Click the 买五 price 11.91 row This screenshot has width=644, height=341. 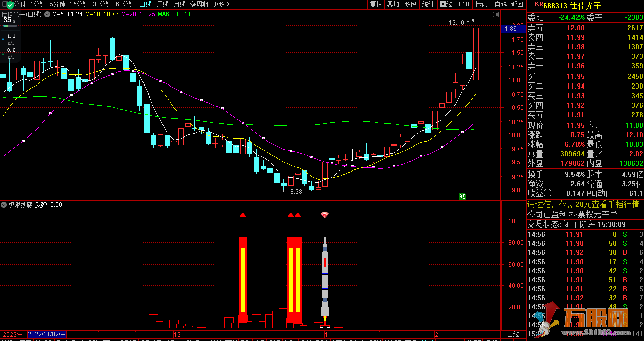click(585, 115)
